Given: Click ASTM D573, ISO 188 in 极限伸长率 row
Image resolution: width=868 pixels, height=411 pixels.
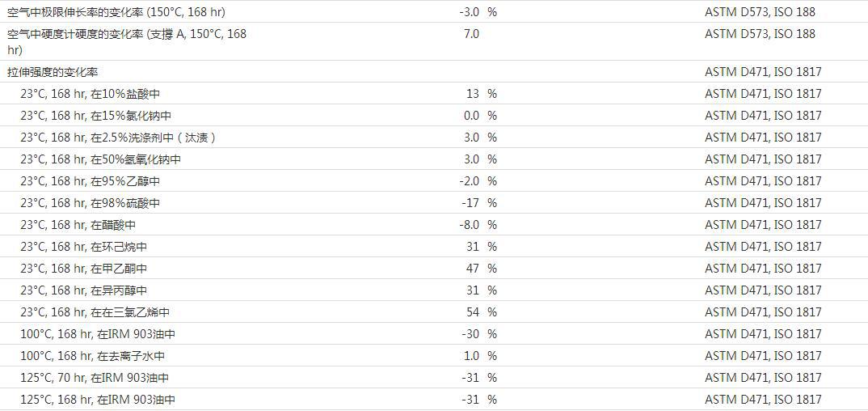Looking at the screenshot, I should pos(759,12).
